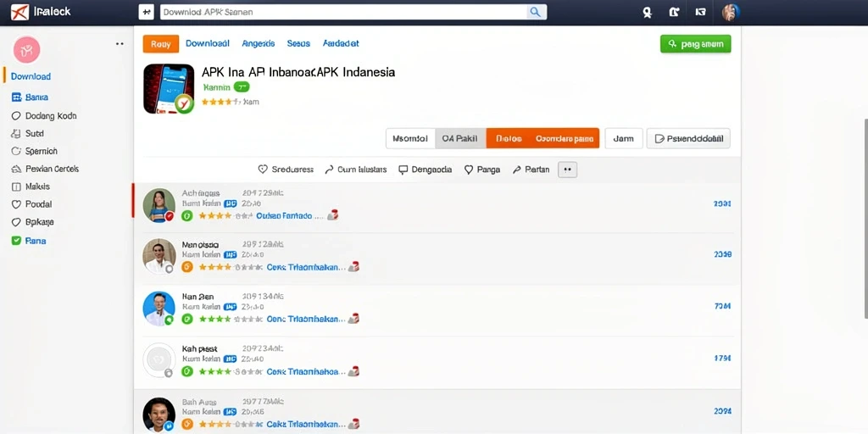Click the orange Bieloe button
This screenshot has height=434, width=868.
509,138
